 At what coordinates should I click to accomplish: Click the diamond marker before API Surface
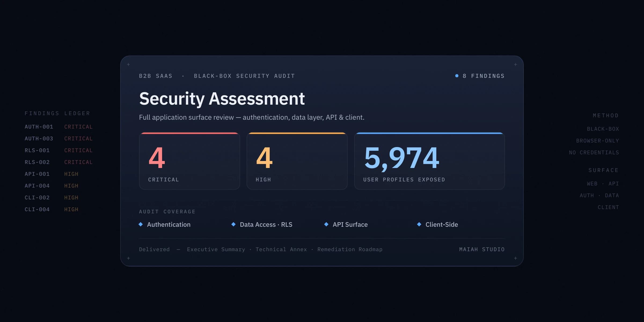coord(326,224)
